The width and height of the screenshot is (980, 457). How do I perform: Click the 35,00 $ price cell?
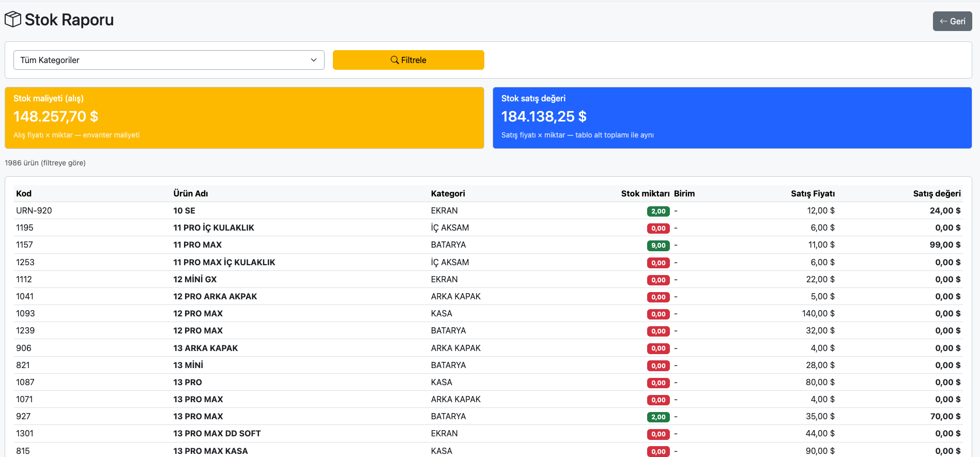820,416
